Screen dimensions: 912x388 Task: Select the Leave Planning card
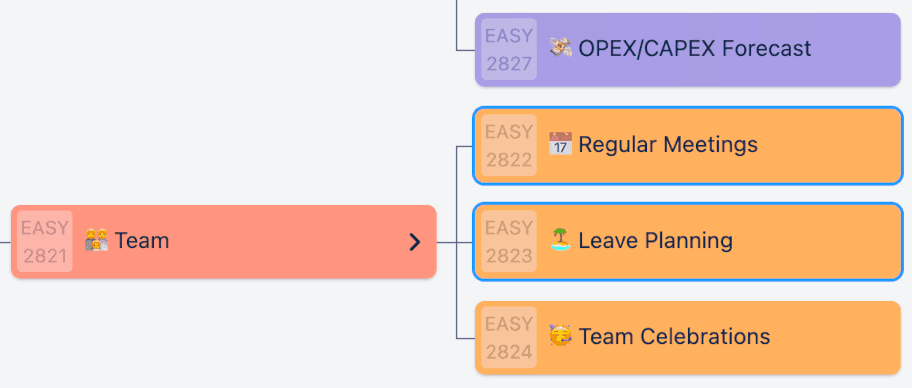[688, 241]
